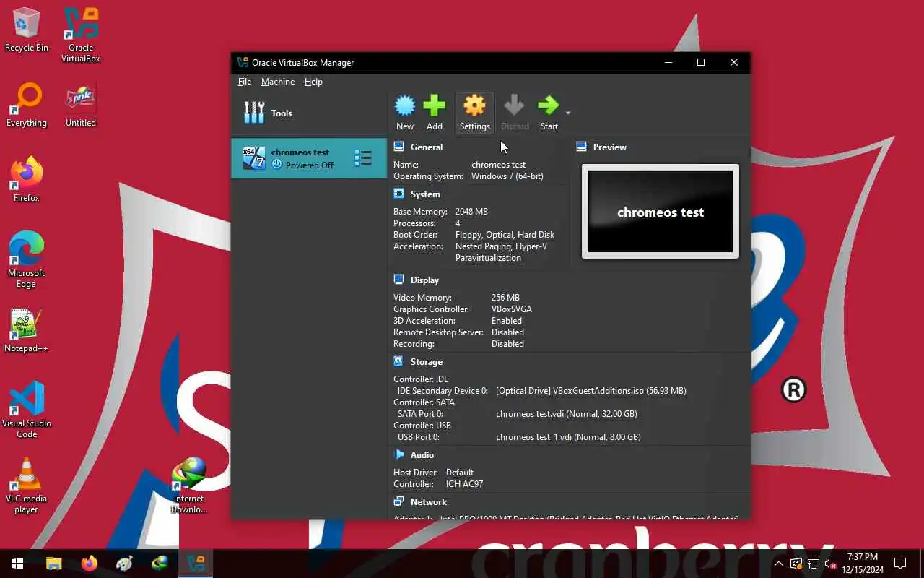Open the Everything search desktop shortcut
The width and height of the screenshot is (924, 578).
(x=27, y=105)
